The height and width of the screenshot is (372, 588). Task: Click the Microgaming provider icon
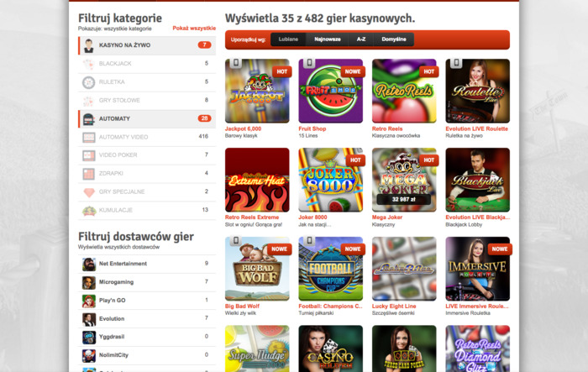[x=89, y=282]
